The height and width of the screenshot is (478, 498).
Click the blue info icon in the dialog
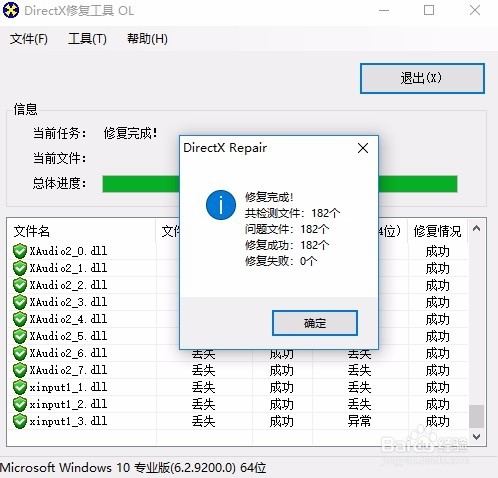click(x=221, y=205)
